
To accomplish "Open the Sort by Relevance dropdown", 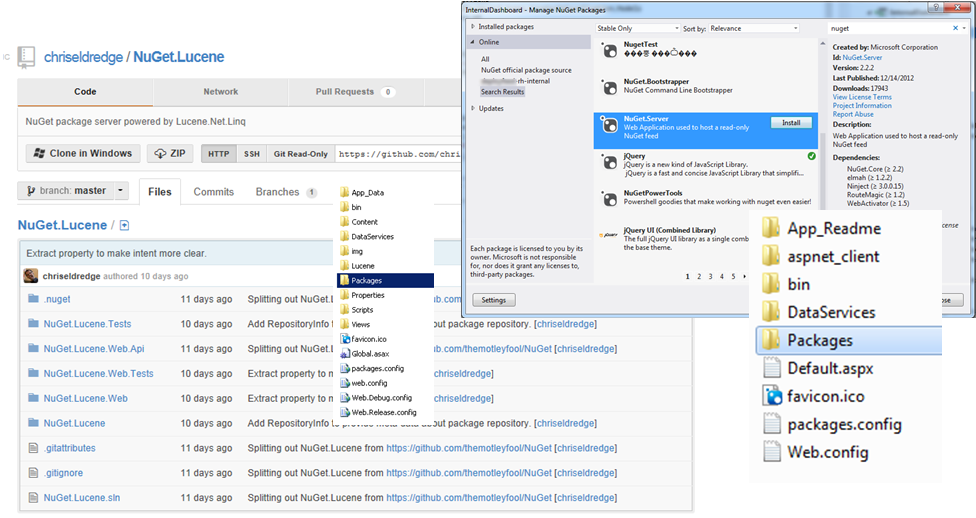I will tap(763, 29).
